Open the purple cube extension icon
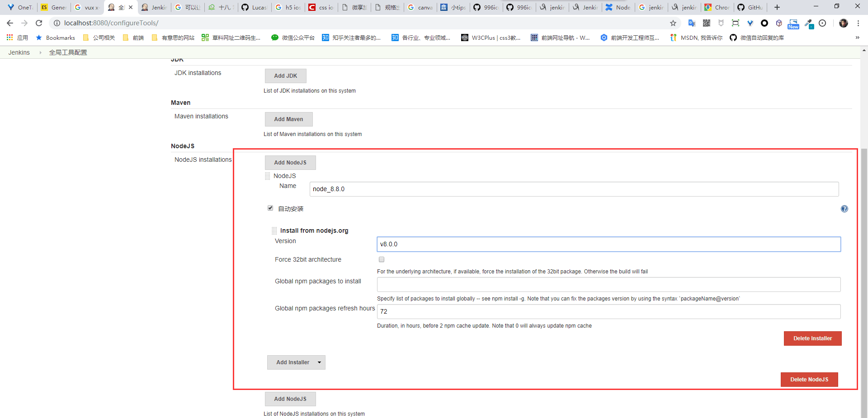Screen dimensions: 868x418 tap(779, 23)
